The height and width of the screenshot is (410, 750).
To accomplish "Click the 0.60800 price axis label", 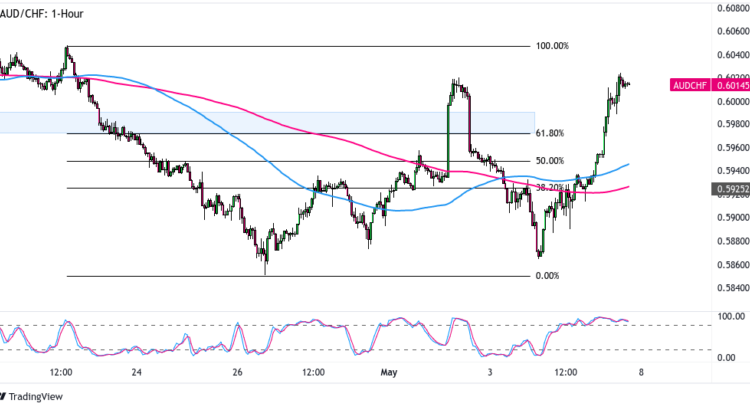I will coord(731,9).
